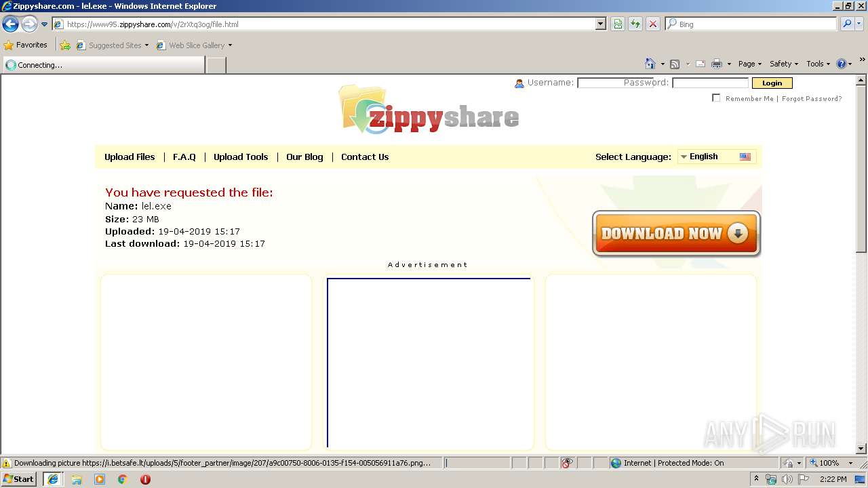This screenshot has width=868, height=488.
Task: Open a new blank tab
Action: click(x=216, y=65)
